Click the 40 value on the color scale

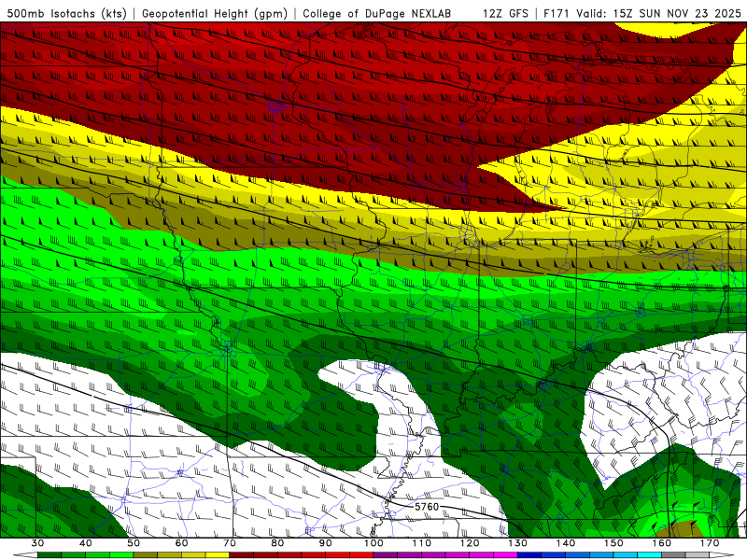click(86, 543)
